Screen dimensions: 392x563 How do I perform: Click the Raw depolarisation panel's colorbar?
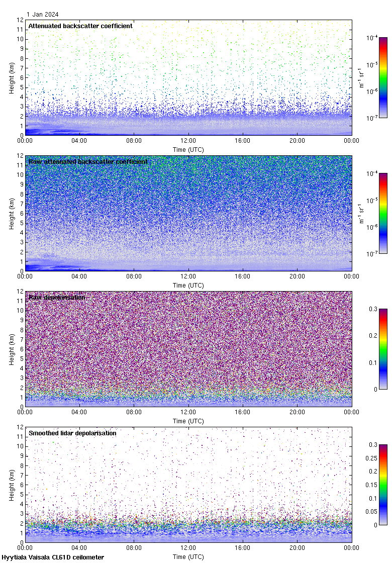pyautogui.click(x=383, y=349)
